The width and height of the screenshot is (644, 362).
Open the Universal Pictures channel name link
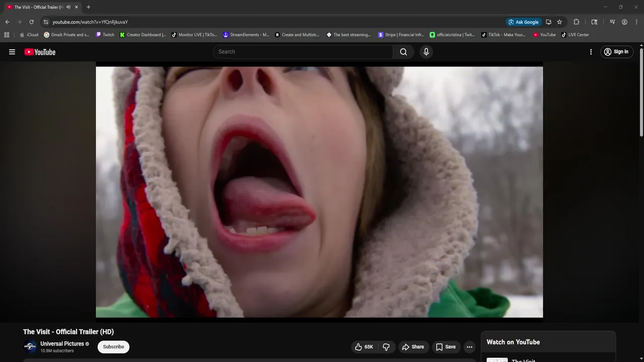tap(62, 344)
